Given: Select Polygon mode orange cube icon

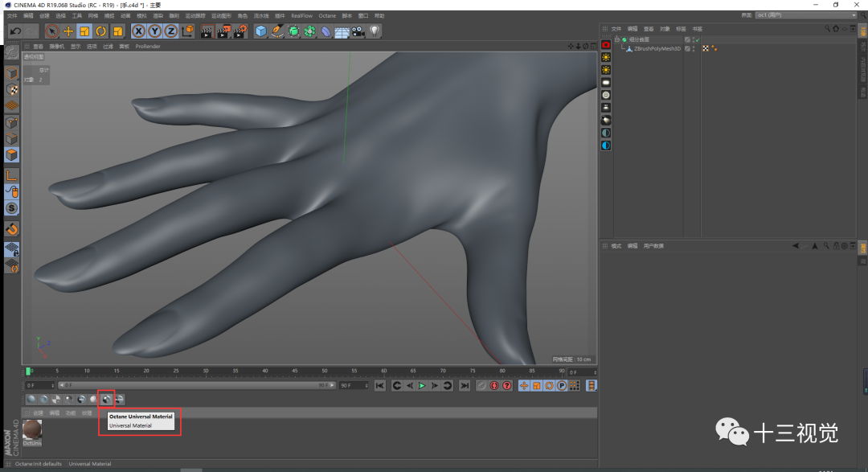Looking at the screenshot, I should [x=11, y=155].
